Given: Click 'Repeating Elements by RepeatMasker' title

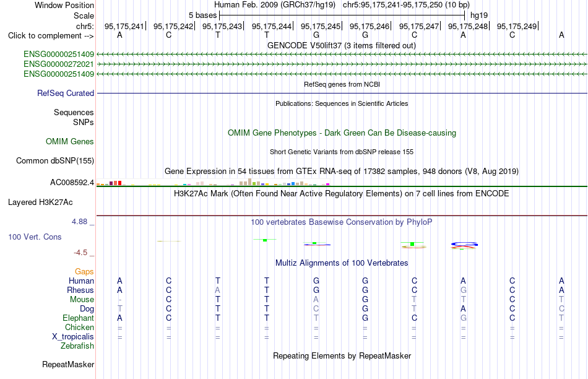Looking at the screenshot, I should tap(342, 355).
